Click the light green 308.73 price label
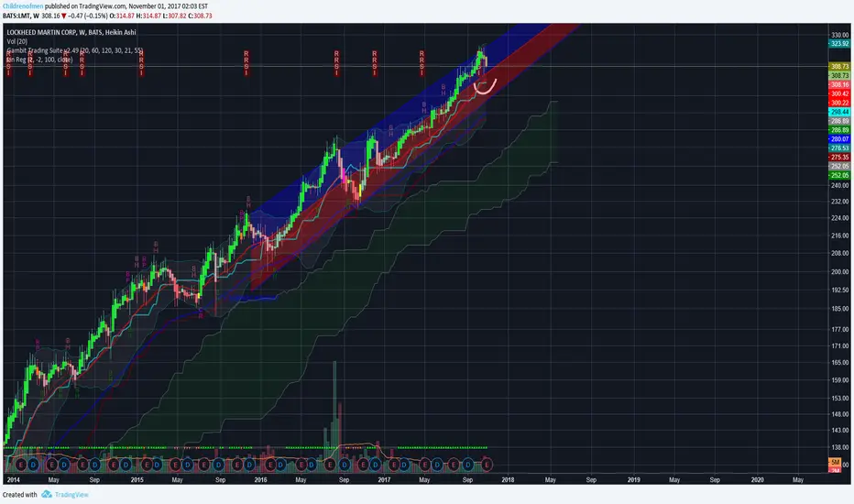Viewport: 854px width, 504px height. (x=839, y=75)
